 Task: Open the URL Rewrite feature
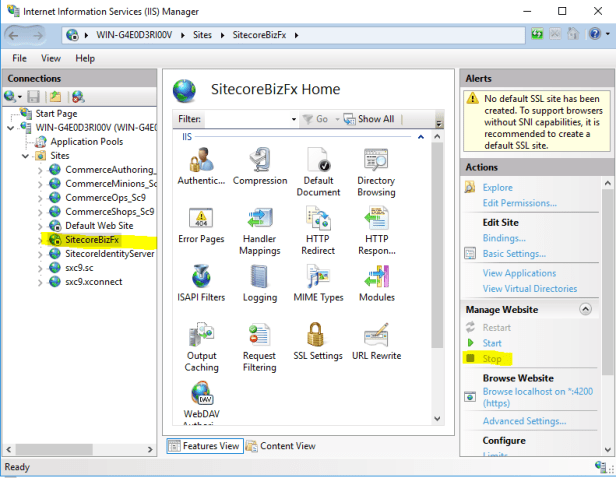click(x=377, y=336)
